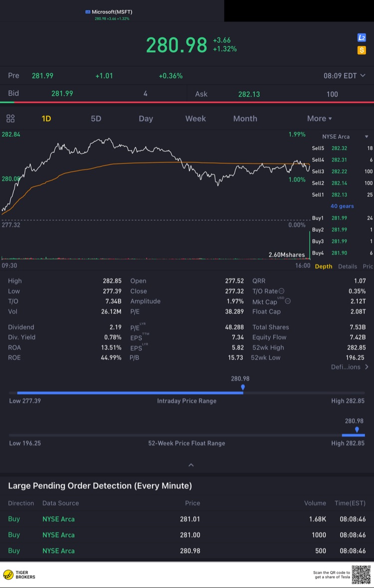This screenshot has width=374, height=588.
Task: Click the Microsoft(MSFT) title
Action: coord(112,12)
